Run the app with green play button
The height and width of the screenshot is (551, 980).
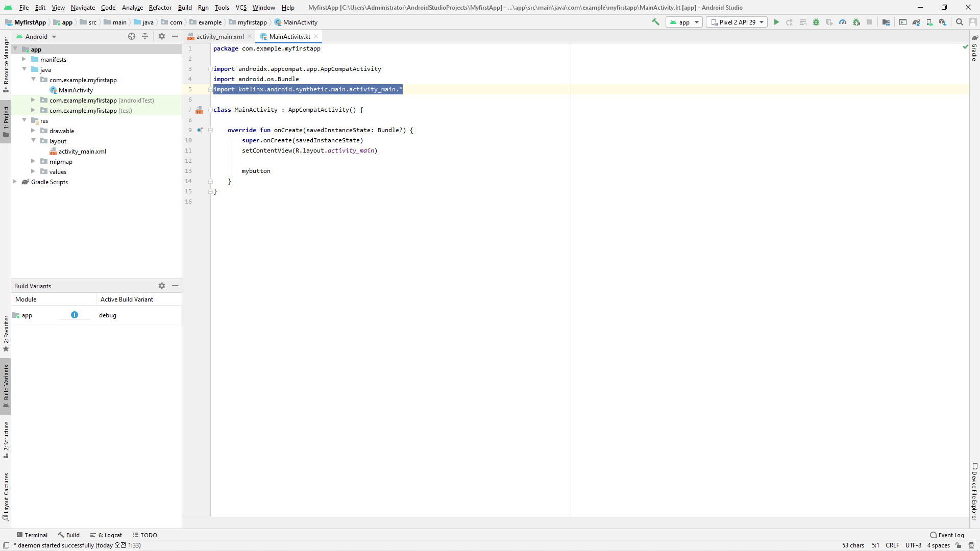776,22
